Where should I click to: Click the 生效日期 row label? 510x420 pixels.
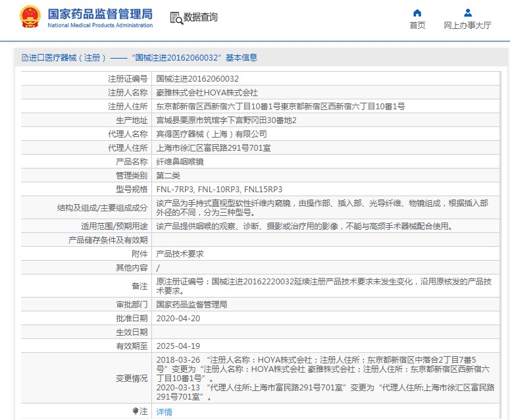click(132, 332)
